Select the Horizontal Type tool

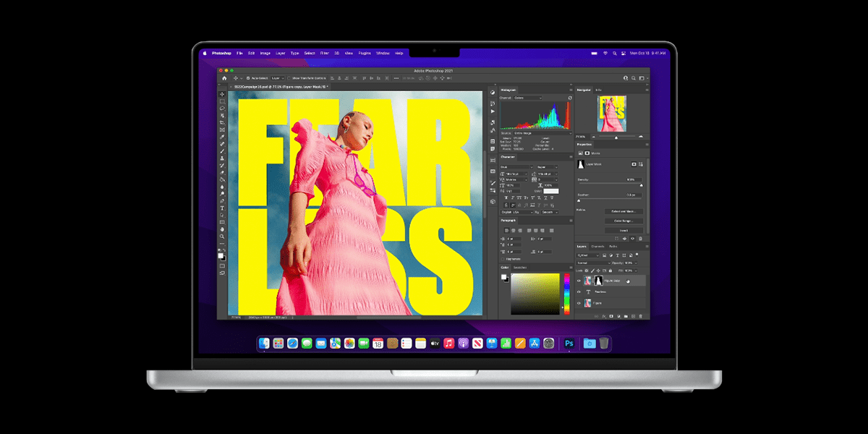coord(223,208)
